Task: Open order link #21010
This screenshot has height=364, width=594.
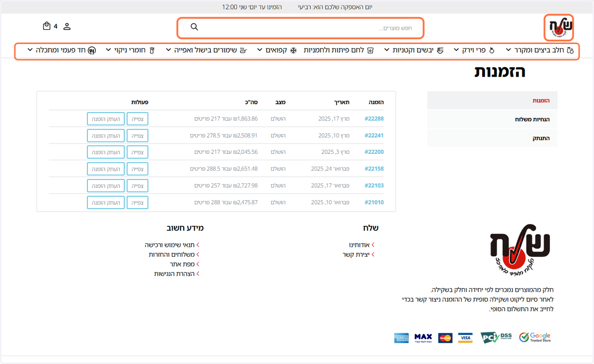Action: pyautogui.click(x=374, y=202)
